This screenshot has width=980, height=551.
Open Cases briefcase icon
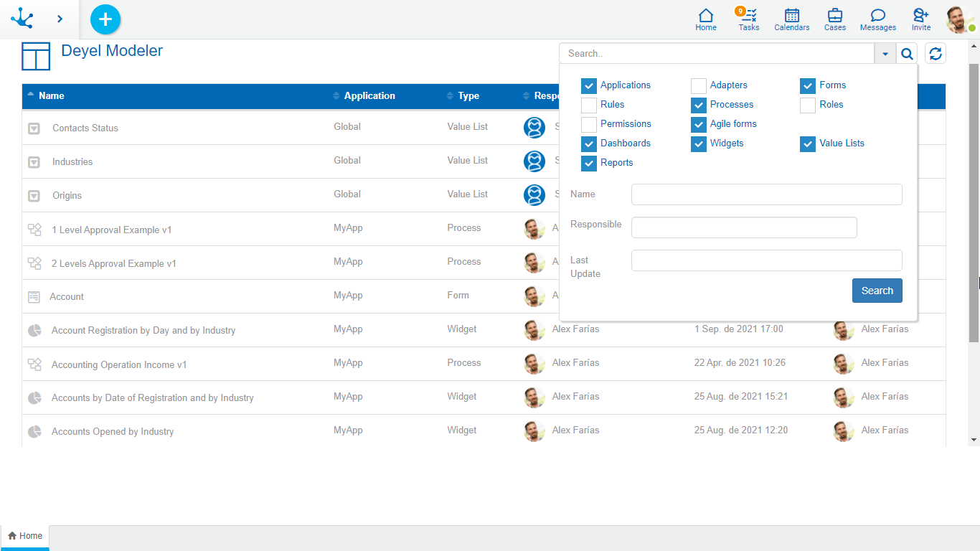(835, 19)
